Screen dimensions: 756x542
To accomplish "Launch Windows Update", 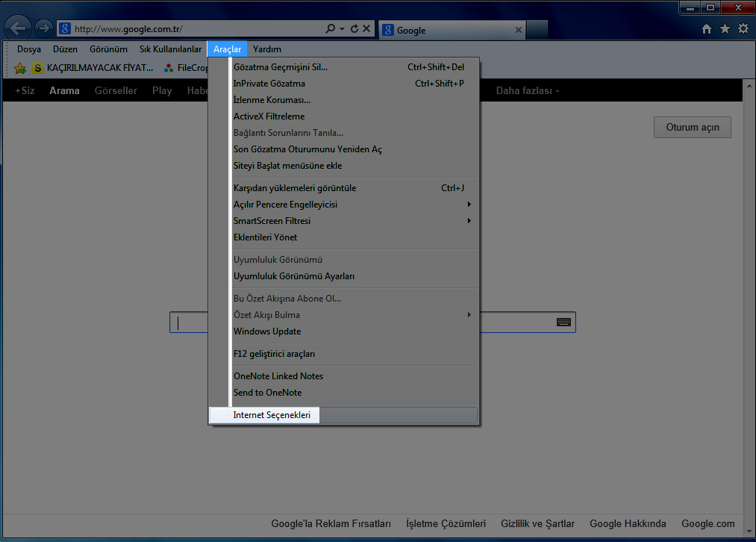I will tap(344, 331).
